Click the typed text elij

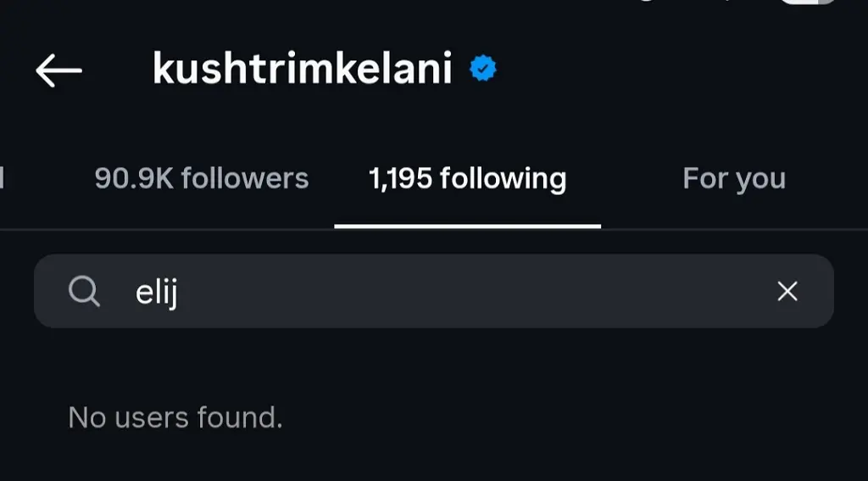157,292
